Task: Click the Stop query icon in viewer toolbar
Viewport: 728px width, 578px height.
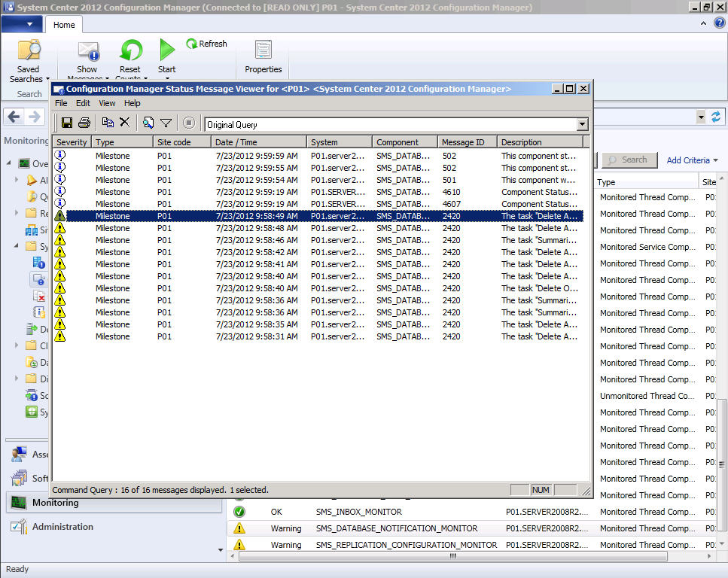Action: [188, 123]
